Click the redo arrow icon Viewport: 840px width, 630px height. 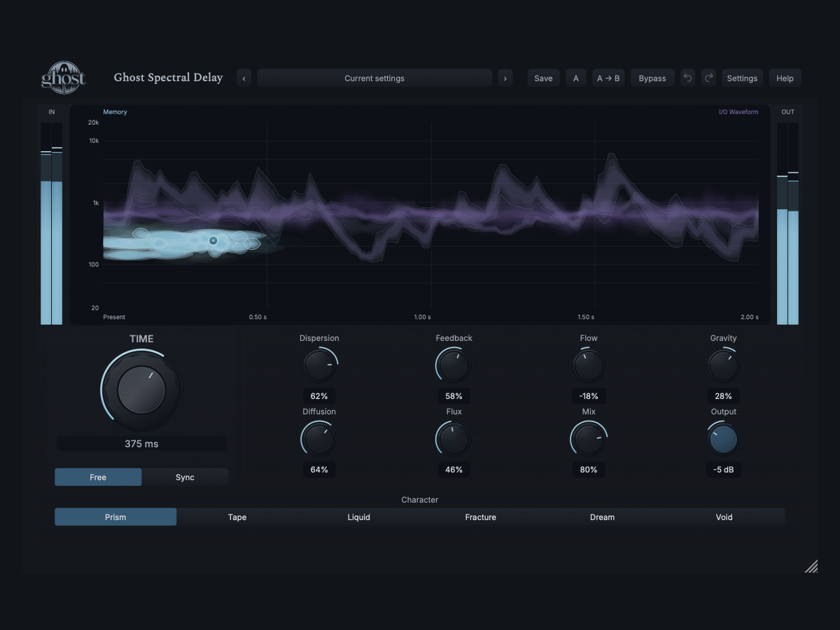708,78
